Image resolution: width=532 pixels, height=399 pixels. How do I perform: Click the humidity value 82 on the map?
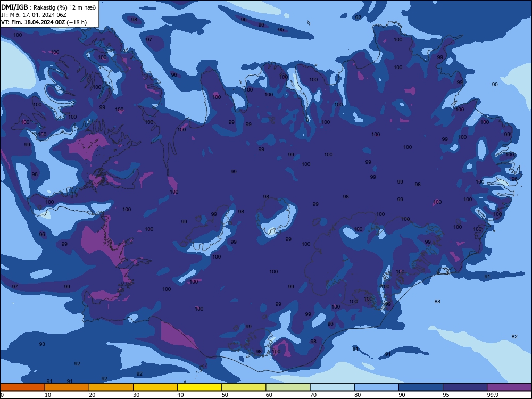[x=514, y=337]
